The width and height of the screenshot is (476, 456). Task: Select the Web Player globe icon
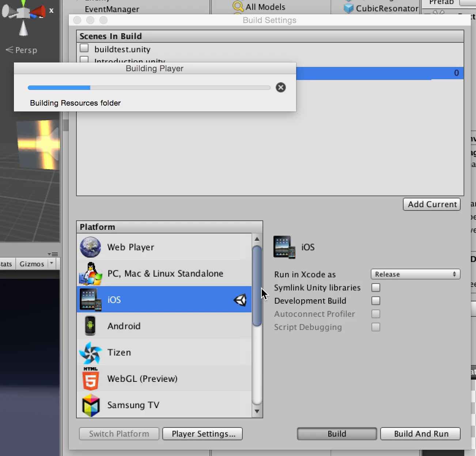point(90,247)
